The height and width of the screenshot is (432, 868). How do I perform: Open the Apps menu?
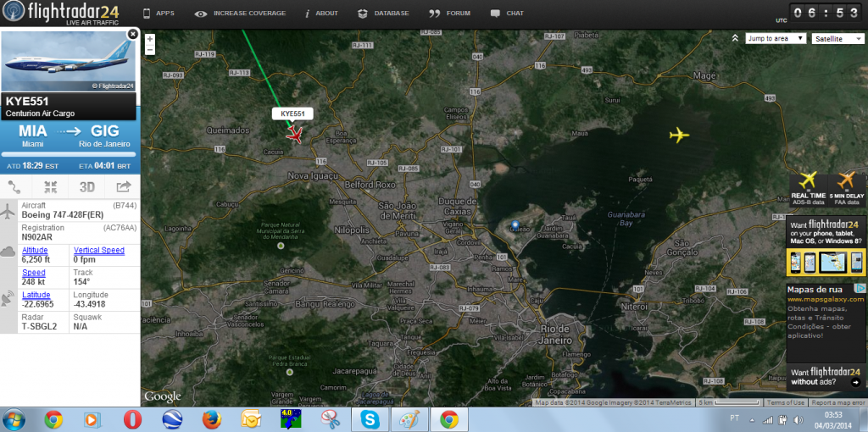click(159, 14)
